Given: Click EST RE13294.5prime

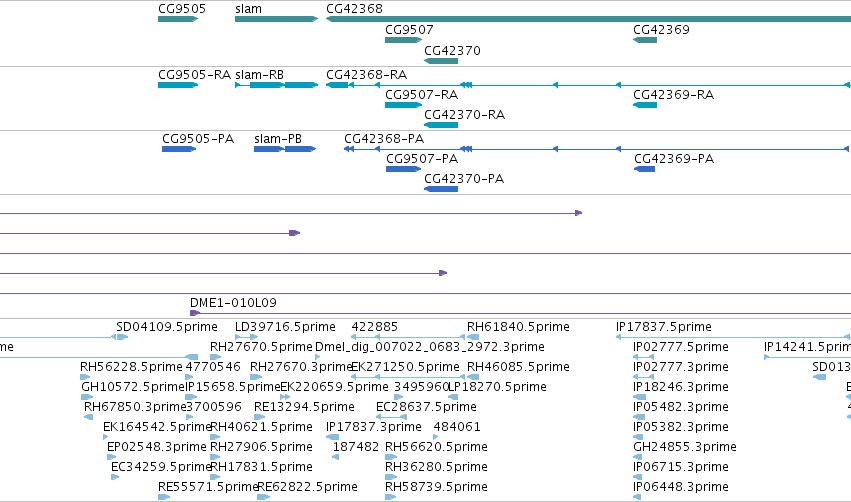Looking at the screenshot, I should [304, 407].
